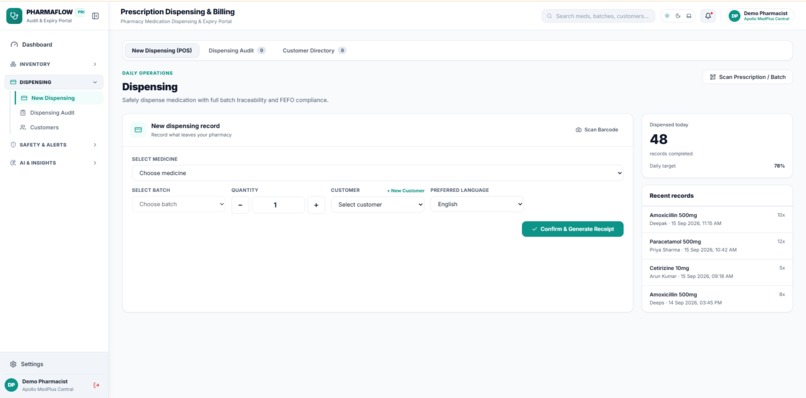The height and width of the screenshot is (398, 806).
Task: Switch to Customer Directory tab
Action: point(314,50)
